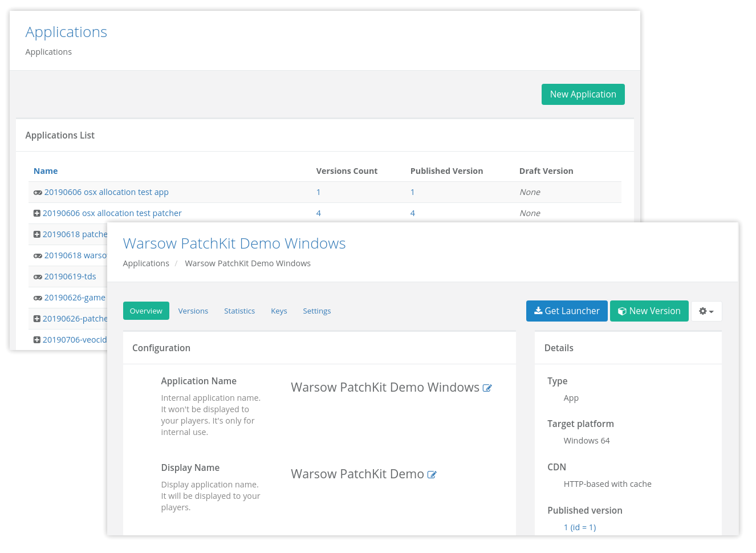The image size is (756, 553).
Task: Click the patcher plus icon beside 20190706-veocid
Action: (x=36, y=339)
